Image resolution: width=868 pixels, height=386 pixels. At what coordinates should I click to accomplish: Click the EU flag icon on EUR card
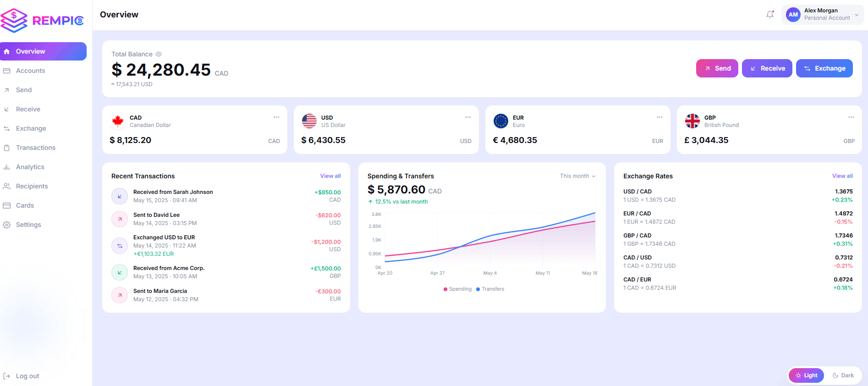[x=501, y=121]
